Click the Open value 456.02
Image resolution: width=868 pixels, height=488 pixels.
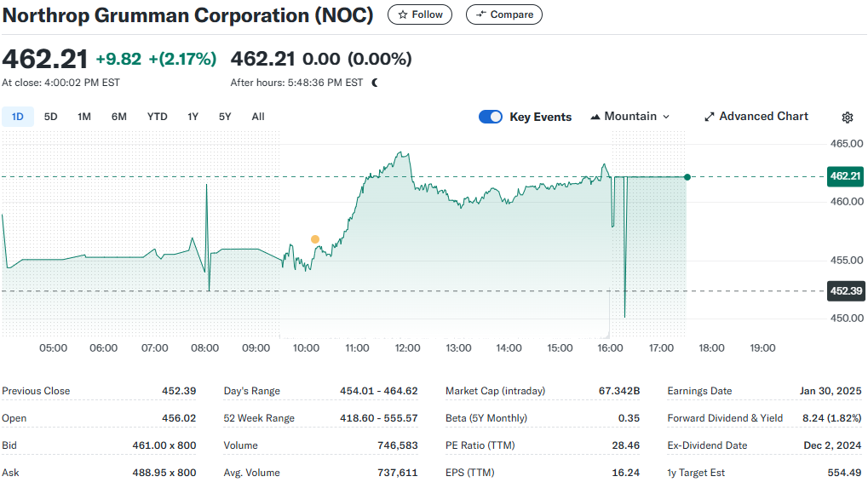pyautogui.click(x=179, y=417)
